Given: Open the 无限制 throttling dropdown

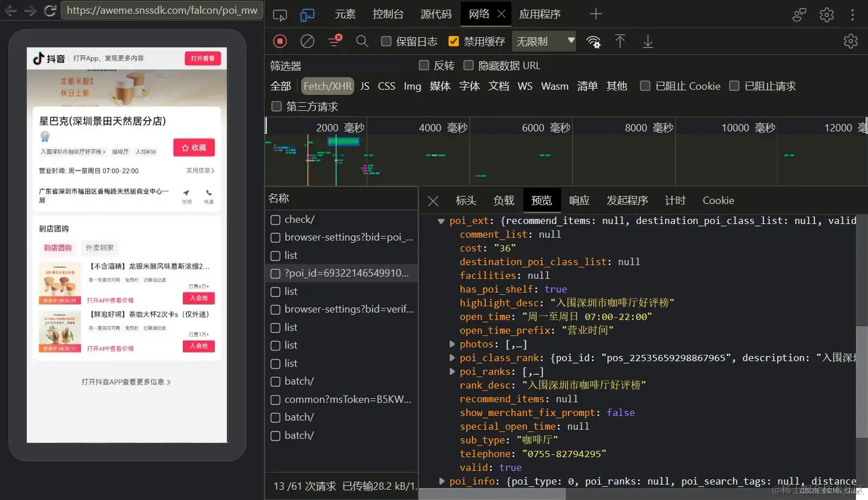Looking at the screenshot, I should pyautogui.click(x=545, y=41).
